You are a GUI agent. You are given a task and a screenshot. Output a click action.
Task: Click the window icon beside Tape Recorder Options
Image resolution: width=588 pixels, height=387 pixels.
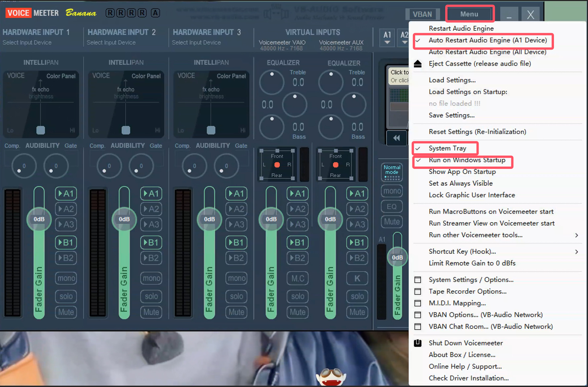point(418,291)
